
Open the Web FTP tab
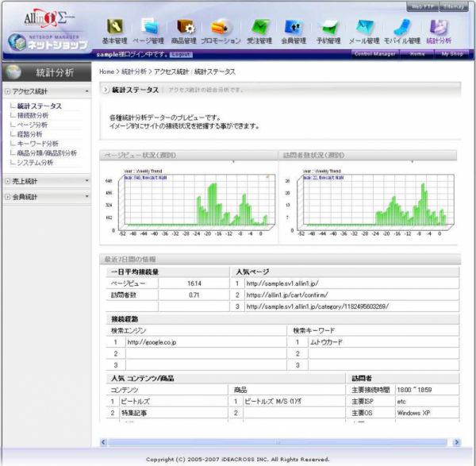pos(422,6)
